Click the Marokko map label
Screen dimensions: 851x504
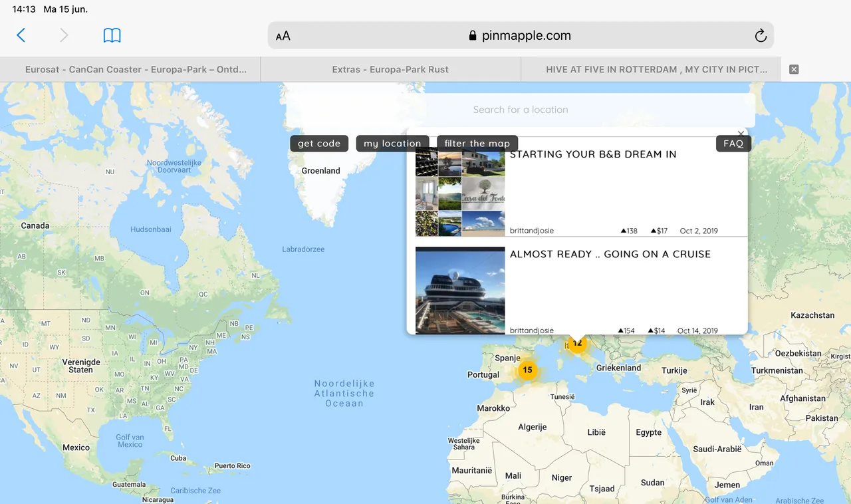pyautogui.click(x=493, y=408)
